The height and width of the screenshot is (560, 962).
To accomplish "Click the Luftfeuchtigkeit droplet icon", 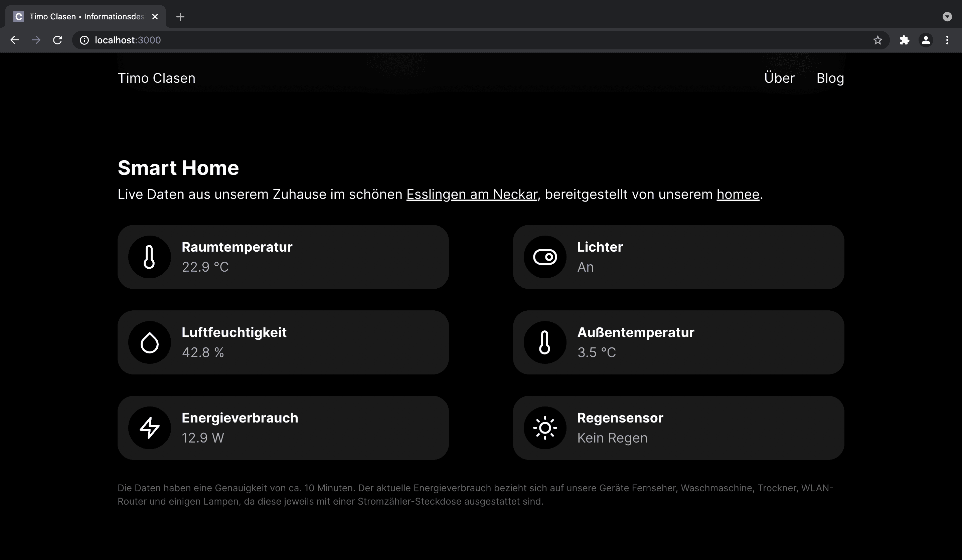I will tap(149, 342).
